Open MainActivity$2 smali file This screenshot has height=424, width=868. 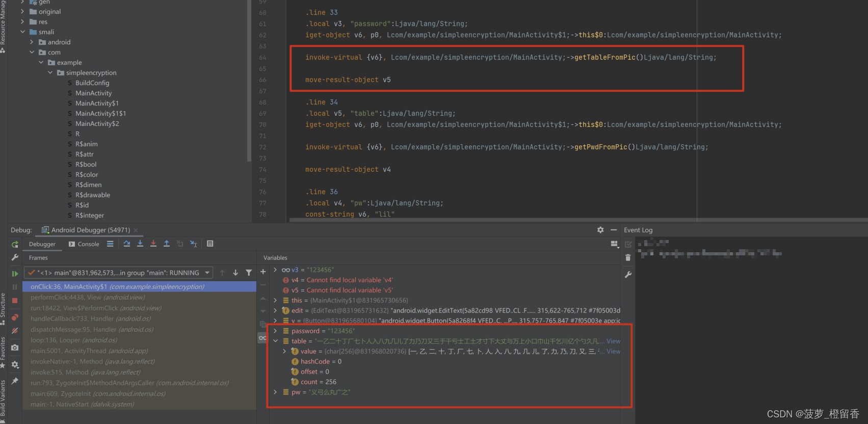click(x=97, y=124)
